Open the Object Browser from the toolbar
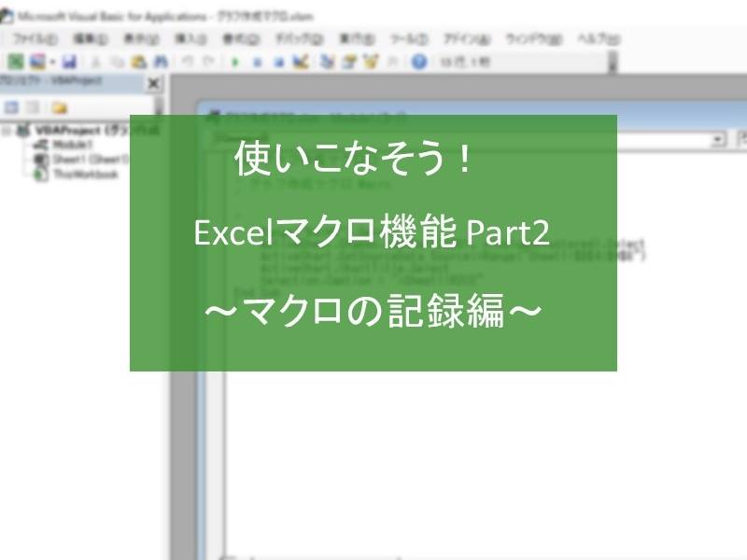 pos(369,62)
